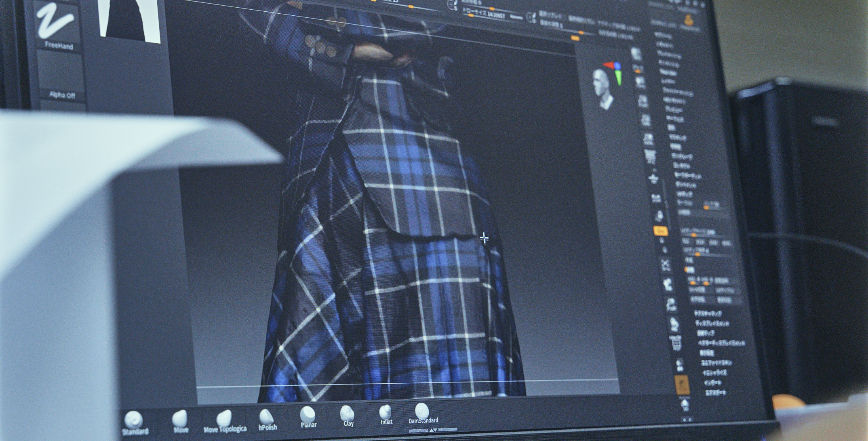Toggle the small orange shelf button

(660, 231)
